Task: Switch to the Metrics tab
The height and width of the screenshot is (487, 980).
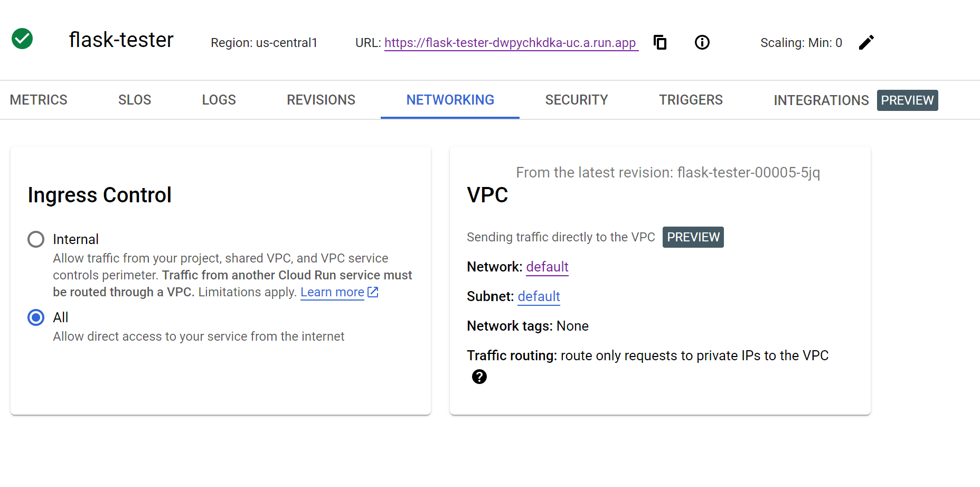Action: coord(39,100)
